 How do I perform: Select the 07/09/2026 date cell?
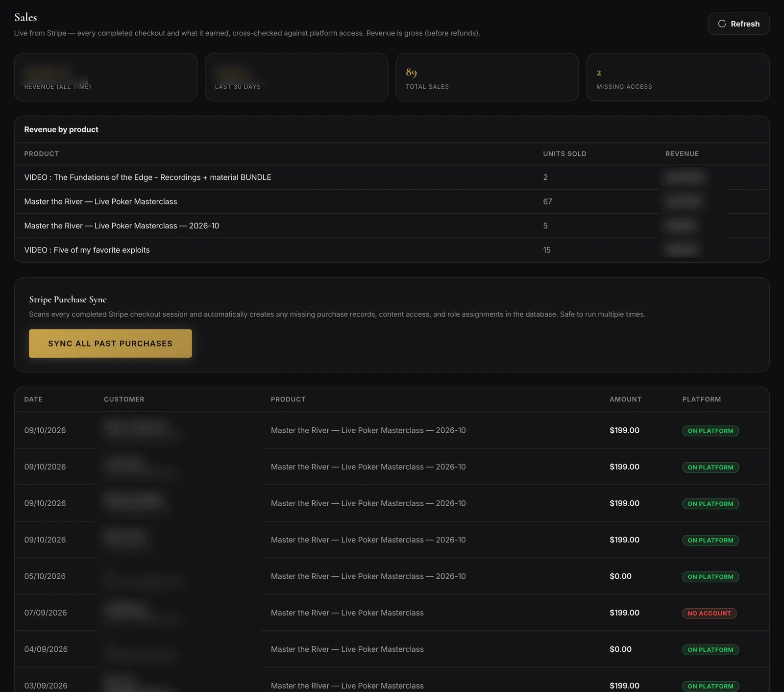tap(46, 613)
